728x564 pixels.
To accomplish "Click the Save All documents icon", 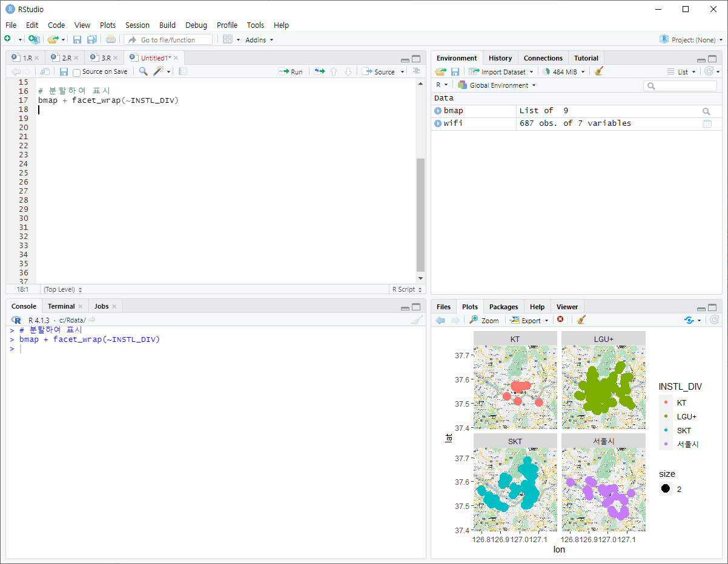I will click(x=91, y=39).
